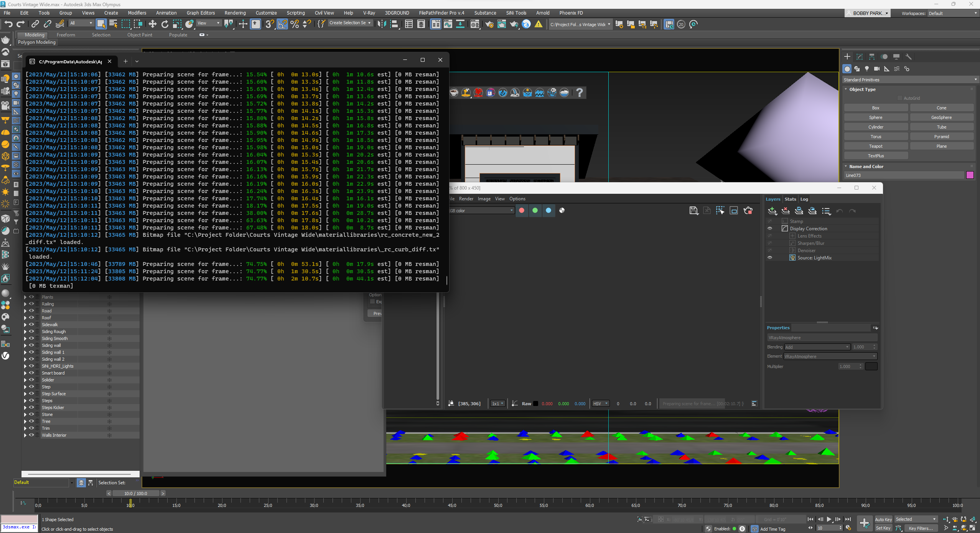Click the Pyramid primitive button
Image resolution: width=980 pixels, height=533 pixels.
coord(942,137)
